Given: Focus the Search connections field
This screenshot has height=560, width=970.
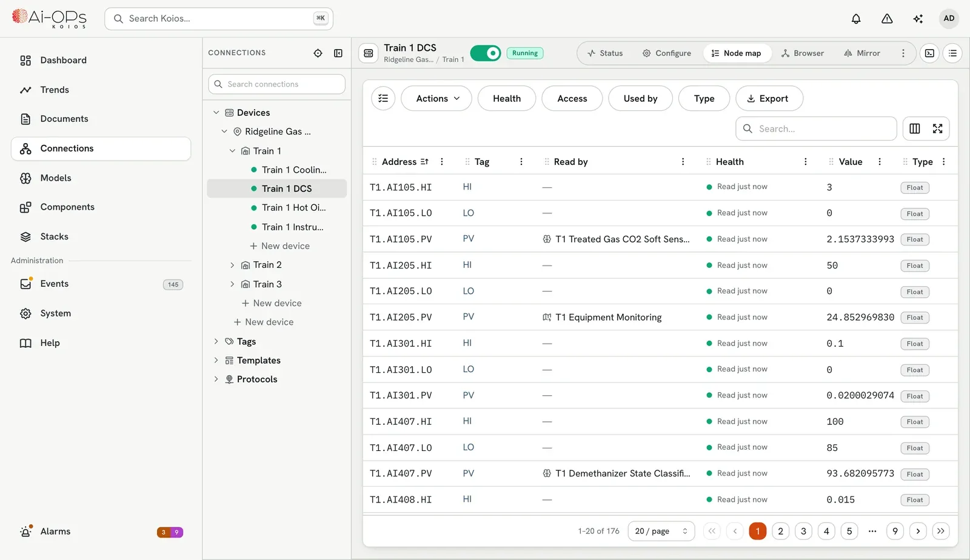Looking at the screenshot, I should 277,84.
